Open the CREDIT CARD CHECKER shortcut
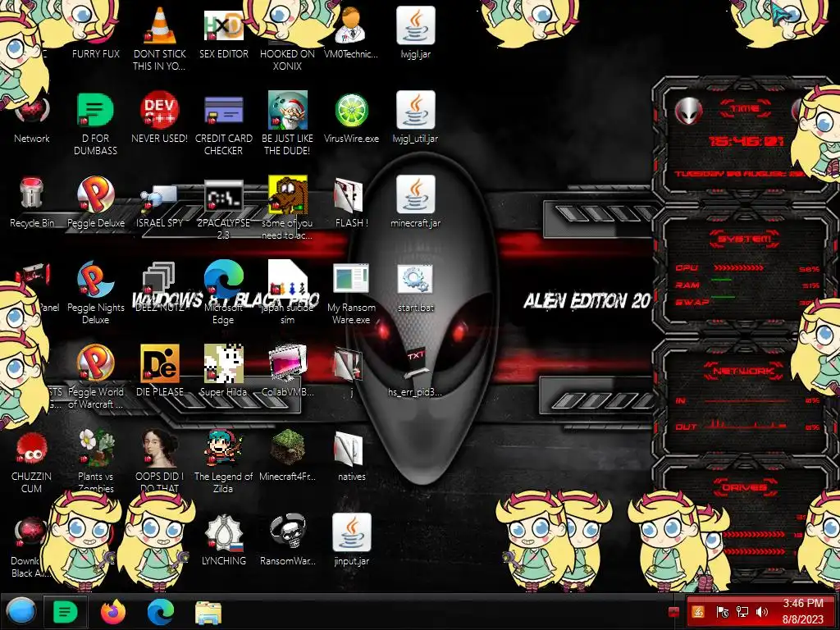 [x=223, y=111]
